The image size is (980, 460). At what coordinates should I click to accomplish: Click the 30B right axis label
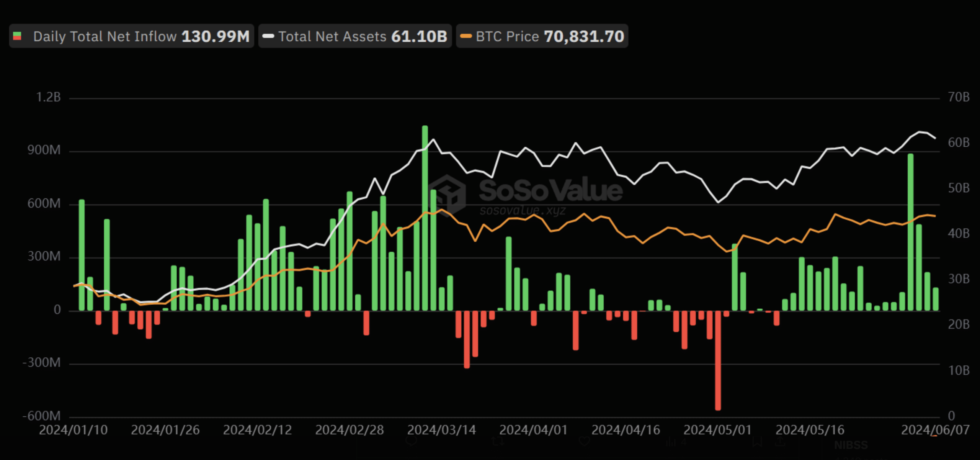(x=959, y=279)
